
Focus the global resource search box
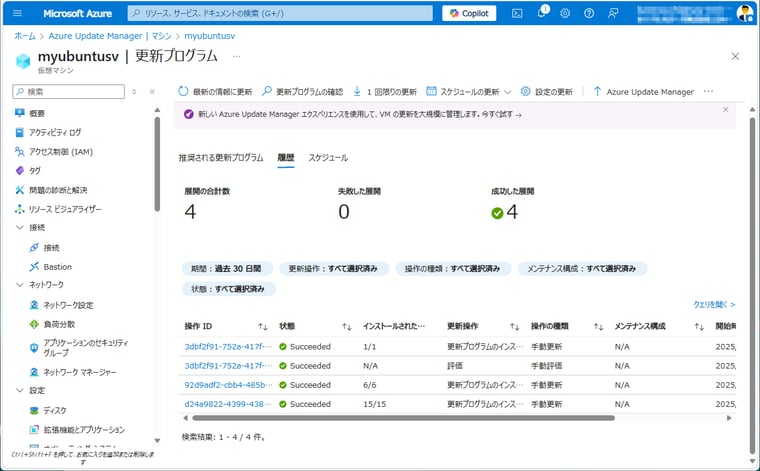point(280,13)
